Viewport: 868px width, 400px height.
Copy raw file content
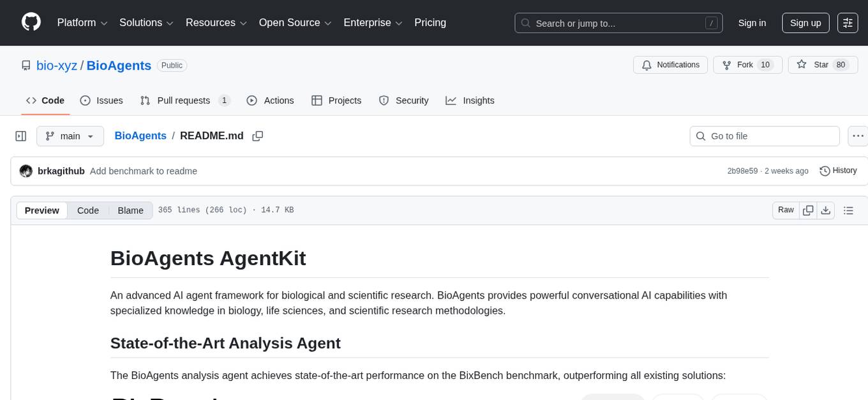pyautogui.click(x=808, y=210)
